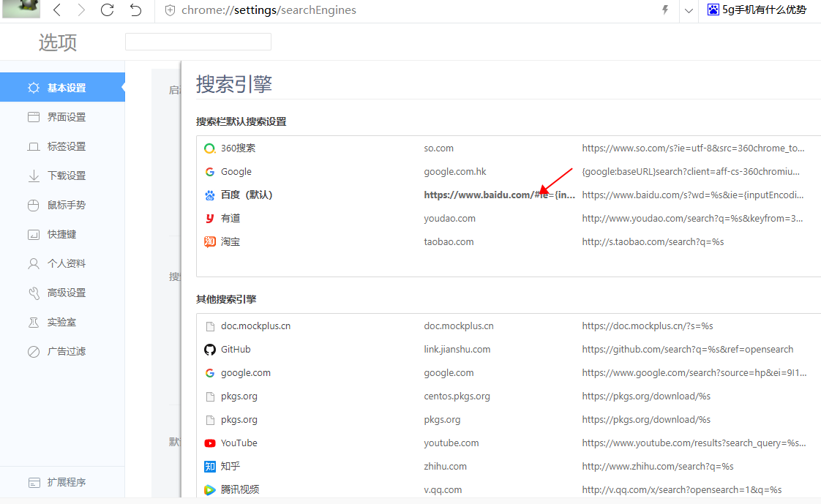Viewport: 821px width, 504px height.
Task: Click the Taobao orange icon
Action: pyautogui.click(x=209, y=242)
